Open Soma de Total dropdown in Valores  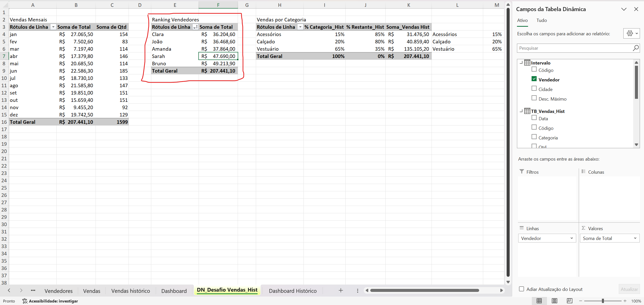click(635, 238)
